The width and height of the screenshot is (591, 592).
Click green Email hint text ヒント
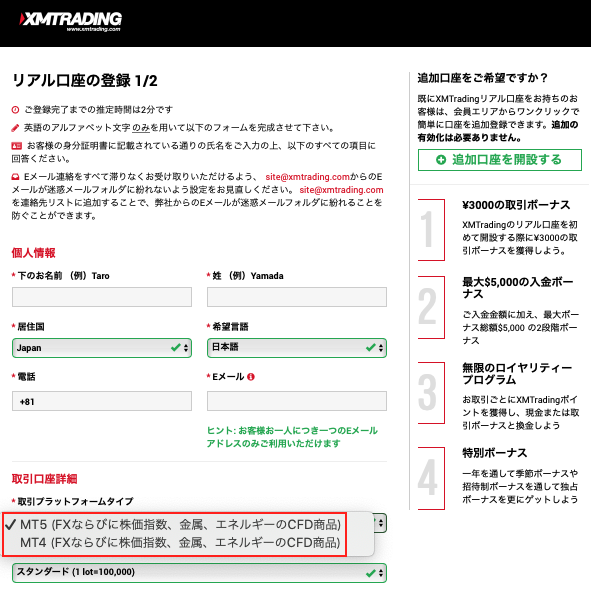(x=292, y=437)
